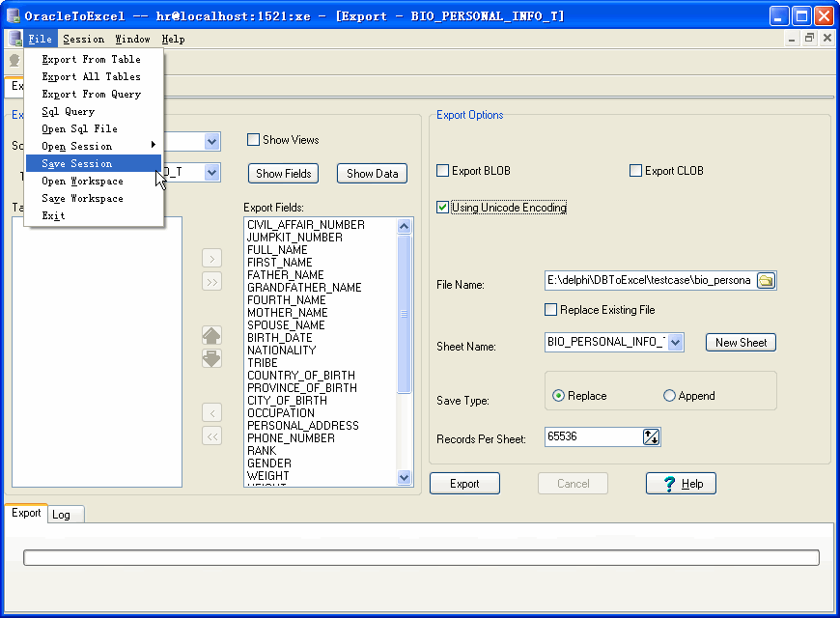Viewport: 840px width, 618px height.
Task: Move selected field down with arrow icon
Action: point(211,358)
